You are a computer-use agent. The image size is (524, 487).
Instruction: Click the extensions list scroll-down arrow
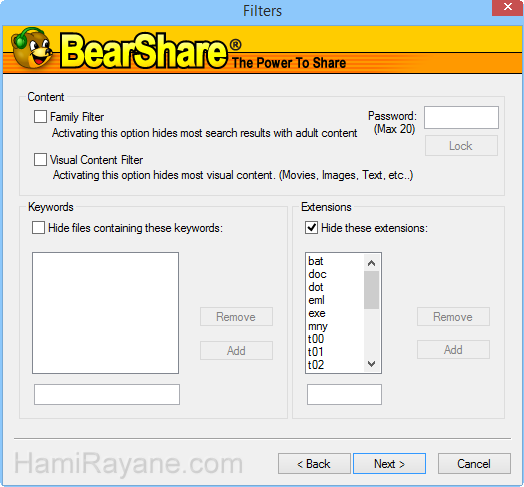pos(371,363)
